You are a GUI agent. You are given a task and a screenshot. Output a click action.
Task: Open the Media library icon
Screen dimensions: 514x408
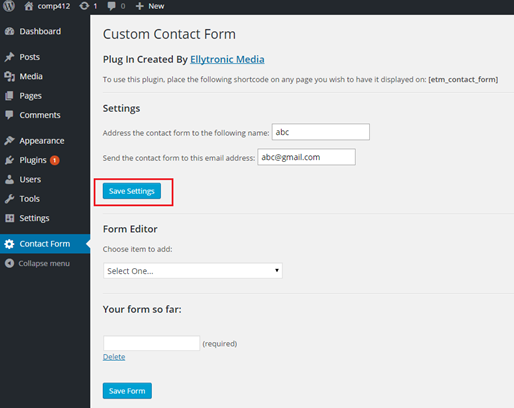coord(9,76)
